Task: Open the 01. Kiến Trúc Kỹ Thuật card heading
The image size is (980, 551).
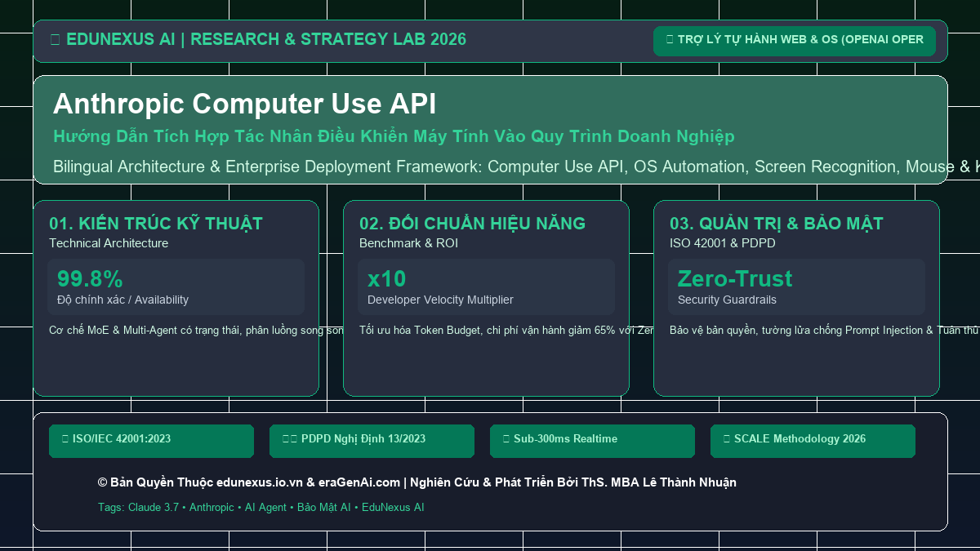Action: point(156,224)
